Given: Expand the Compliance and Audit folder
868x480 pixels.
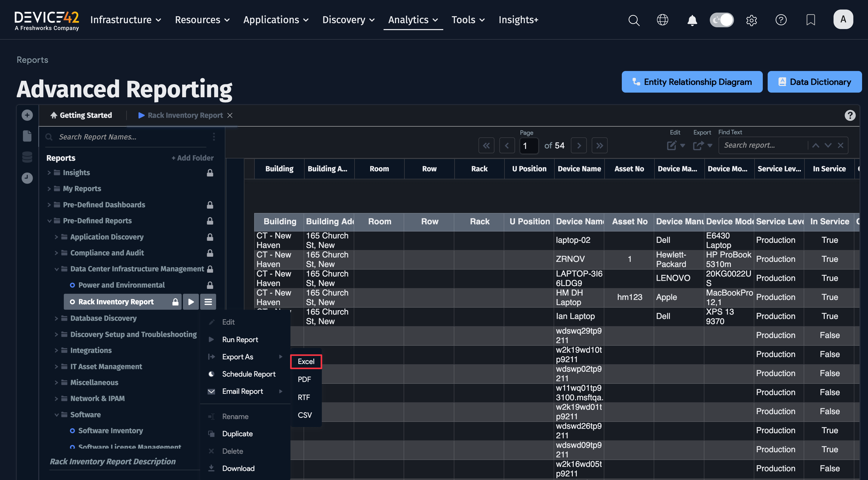Looking at the screenshot, I should (56, 253).
